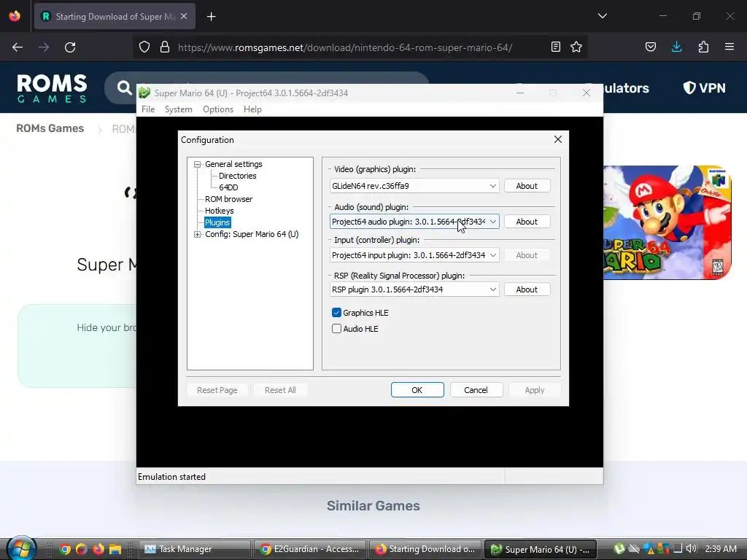
Task: Switch to E2Guardian Chrome taskbar button
Action: 310,549
